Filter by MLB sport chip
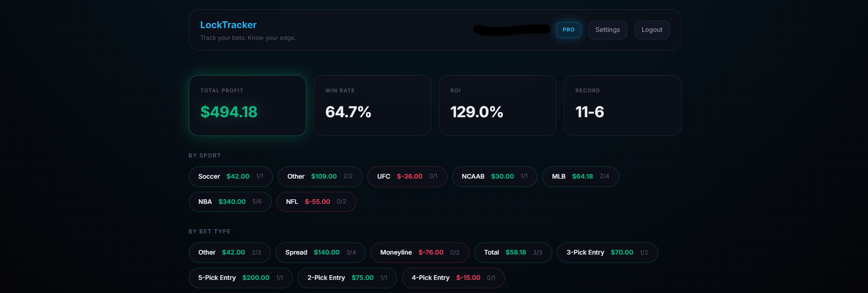 580,177
